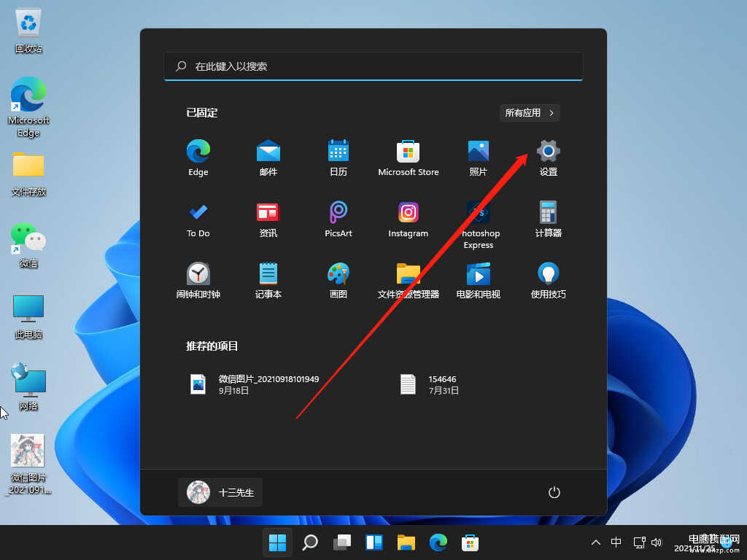Expand hidden system tray icons chevron
Image resolution: width=747 pixels, height=560 pixels.
click(595, 542)
